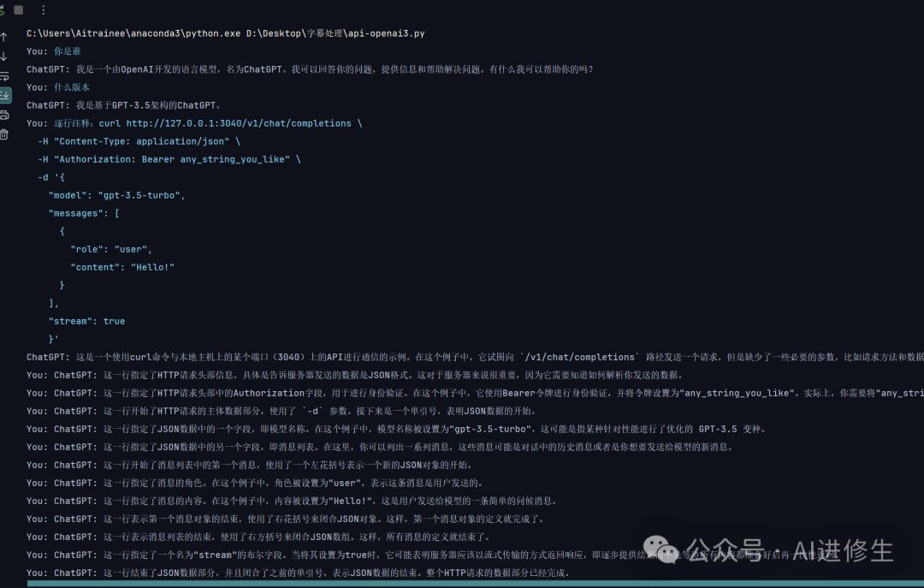This screenshot has height=588, width=924.
Task: Click the "role": "user" line
Action: (x=110, y=249)
